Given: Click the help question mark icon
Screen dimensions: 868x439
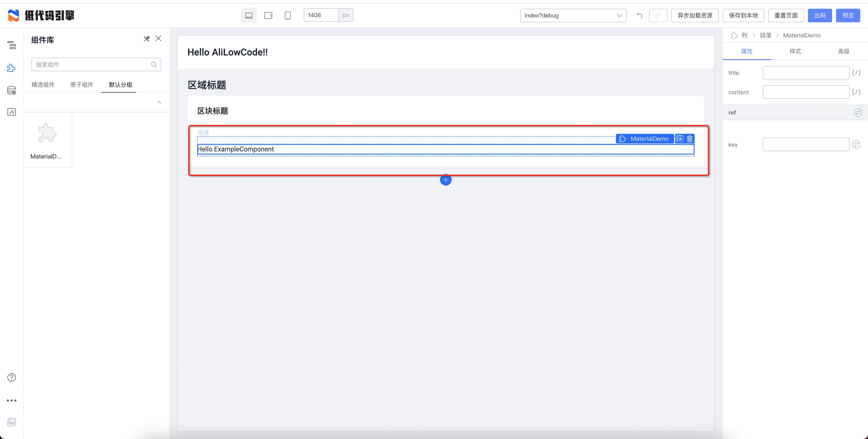Looking at the screenshot, I should coord(11,377).
